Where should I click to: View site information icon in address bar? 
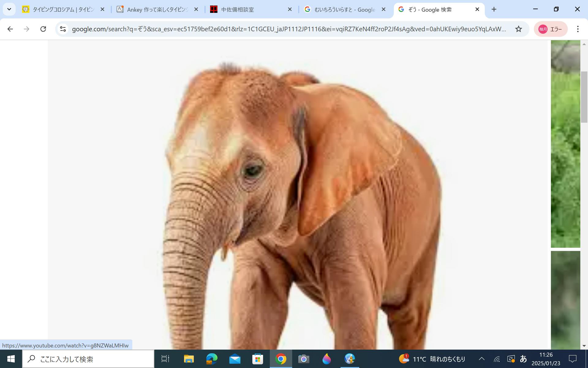pos(63,29)
